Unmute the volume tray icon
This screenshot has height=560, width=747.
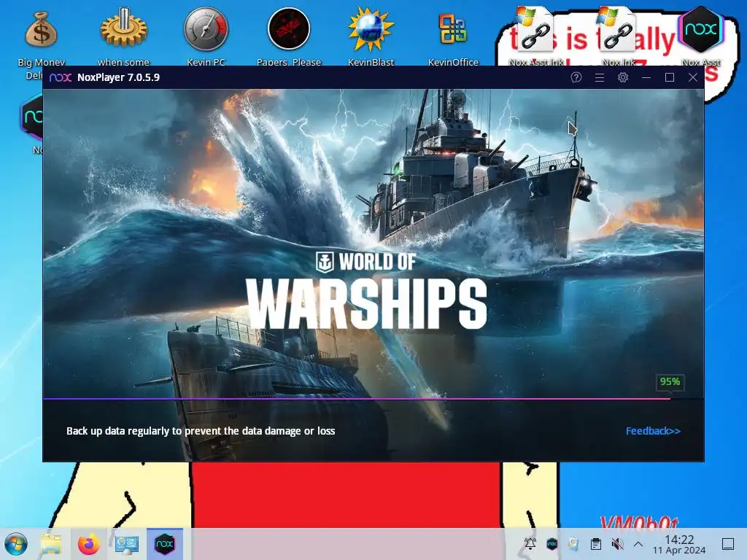617,544
